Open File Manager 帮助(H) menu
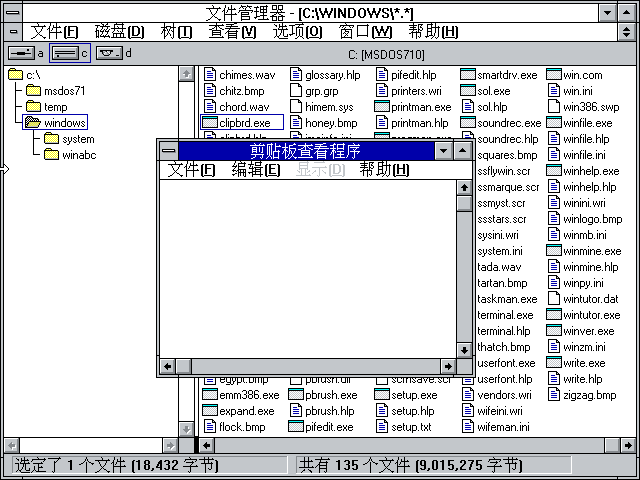The image size is (640, 480). coord(433,32)
